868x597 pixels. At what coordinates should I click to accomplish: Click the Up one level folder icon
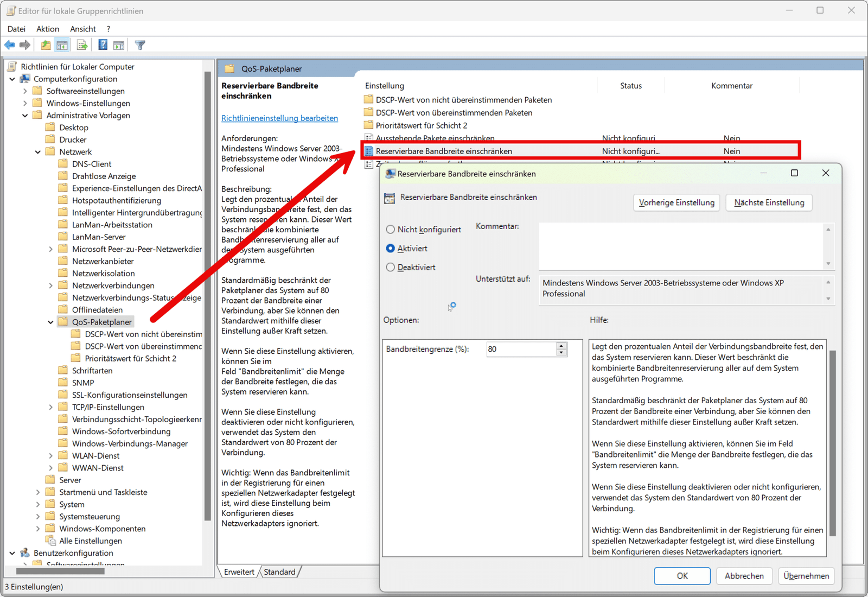[46, 45]
